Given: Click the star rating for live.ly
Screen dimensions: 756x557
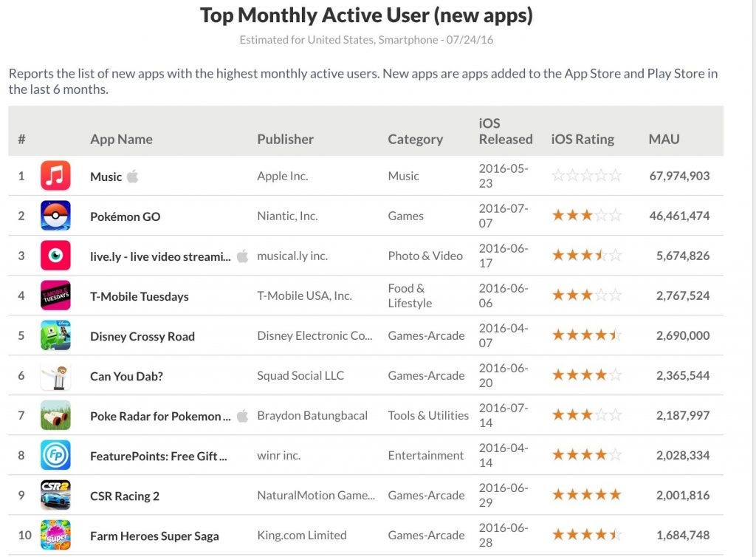Looking at the screenshot, I should (x=586, y=255).
